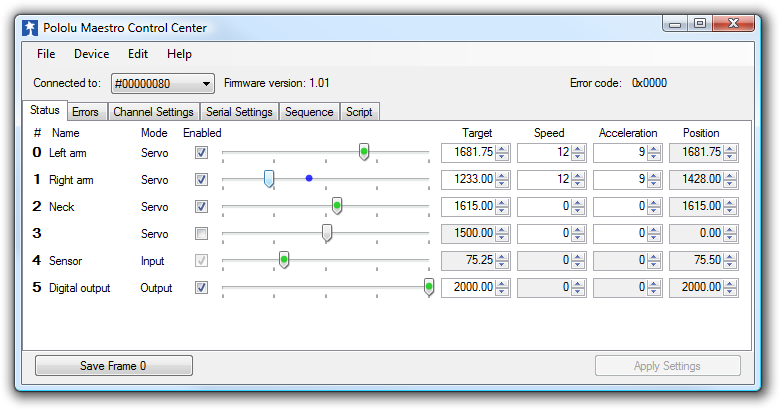Open the Device menu
Viewport: 780px width, 410px height.
pos(91,54)
